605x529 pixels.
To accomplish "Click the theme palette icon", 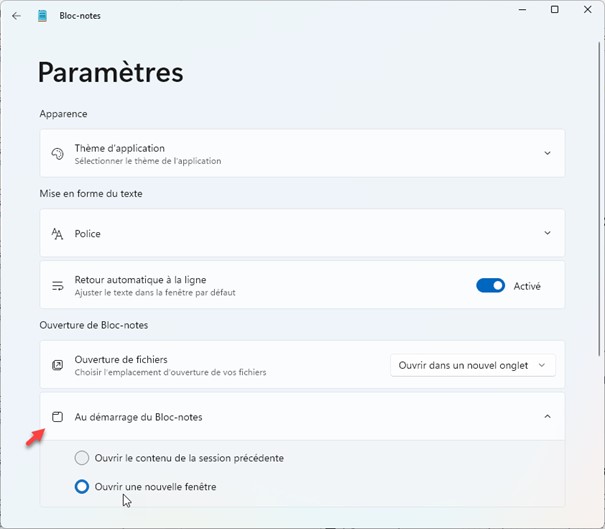I will click(x=57, y=154).
